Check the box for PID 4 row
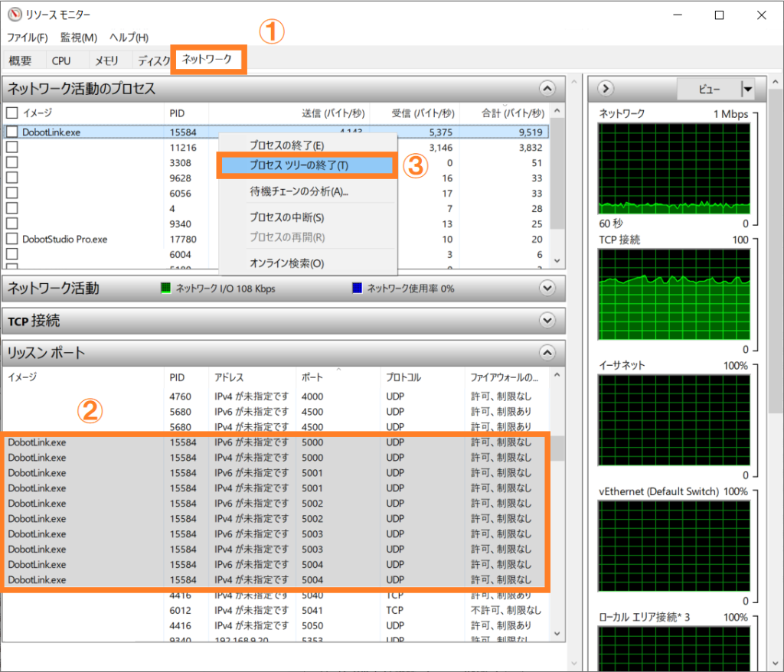 pyautogui.click(x=12, y=208)
